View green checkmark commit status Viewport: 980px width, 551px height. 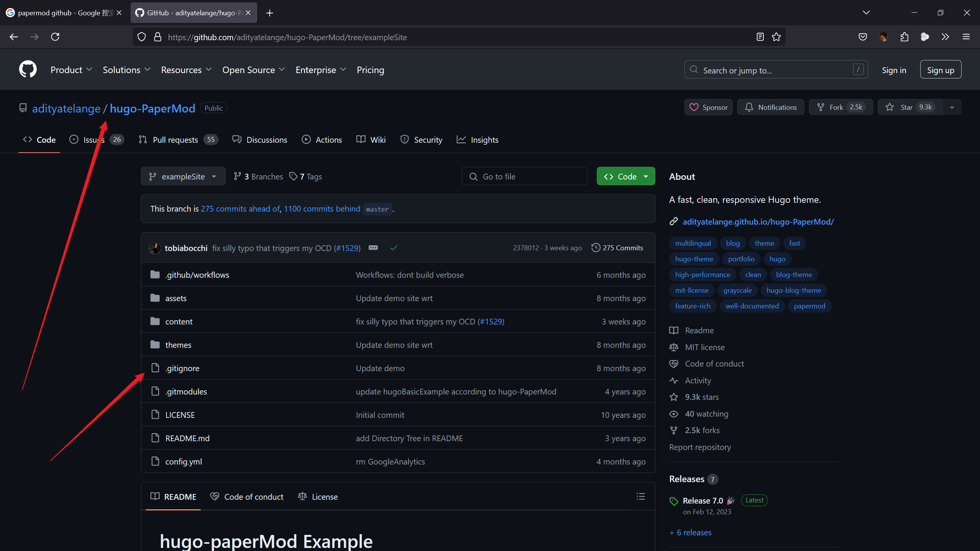(x=394, y=248)
